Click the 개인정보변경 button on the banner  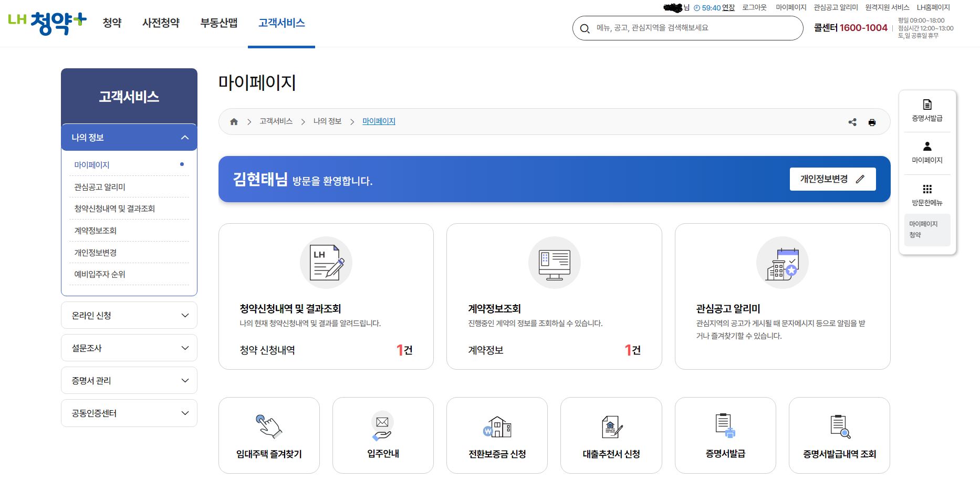point(832,179)
